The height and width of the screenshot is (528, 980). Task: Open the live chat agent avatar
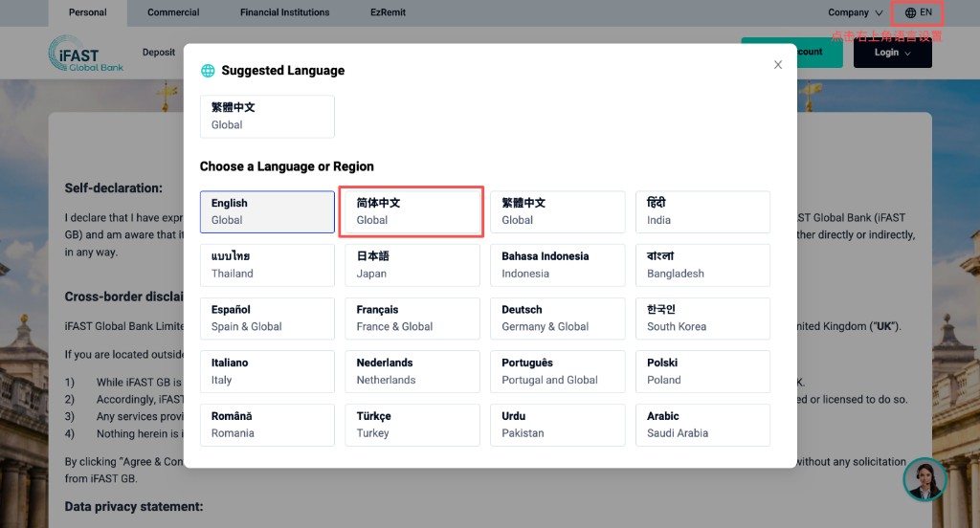click(925, 479)
